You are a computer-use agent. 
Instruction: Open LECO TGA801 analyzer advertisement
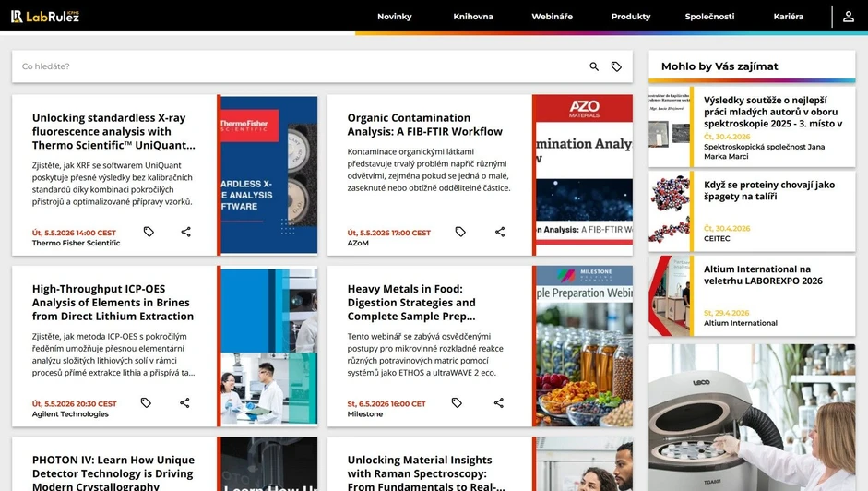click(752, 417)
